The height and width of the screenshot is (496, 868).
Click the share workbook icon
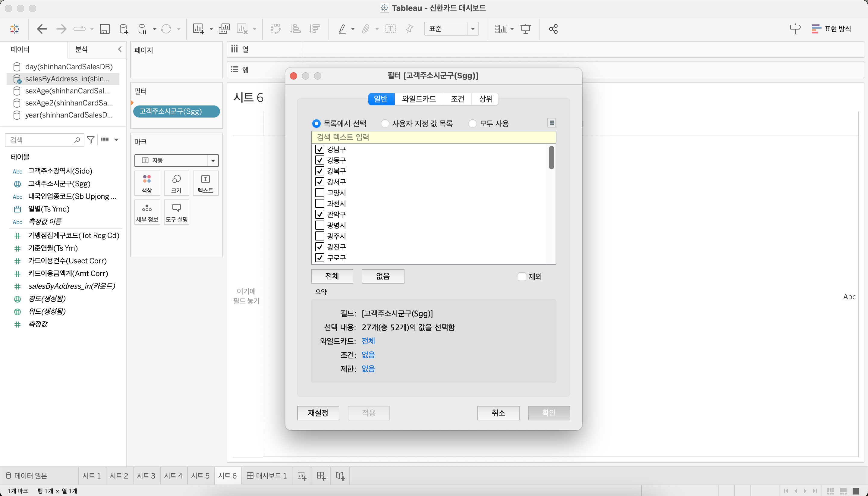(553, 29)
